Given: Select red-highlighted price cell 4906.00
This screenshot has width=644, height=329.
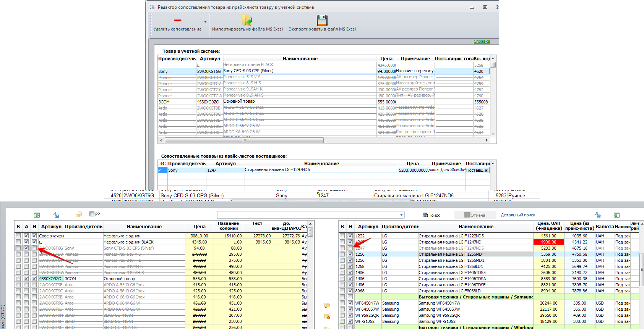Looking at the screenshot, I should [x=548, y=242].
